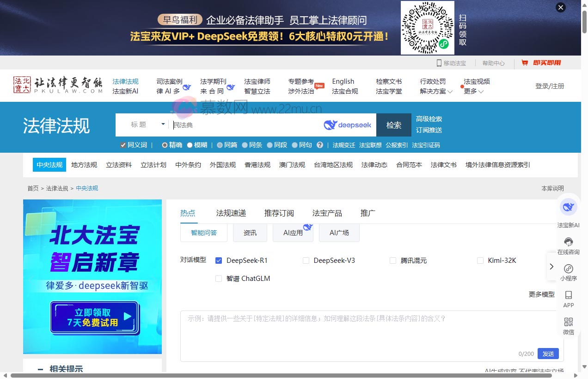Click the 即买即用 shopping cart icon
The width and height of the screenshot is (588, 379).
(x=526, y=62)
